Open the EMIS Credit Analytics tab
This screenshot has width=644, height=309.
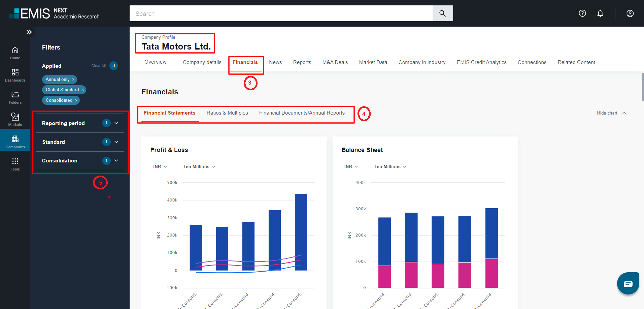[481, 62]
